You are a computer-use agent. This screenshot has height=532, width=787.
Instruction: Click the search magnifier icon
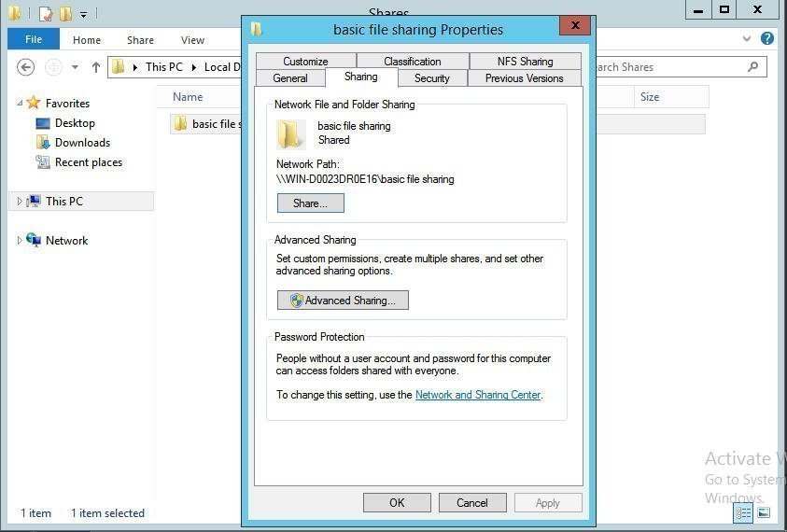(752, 67)
